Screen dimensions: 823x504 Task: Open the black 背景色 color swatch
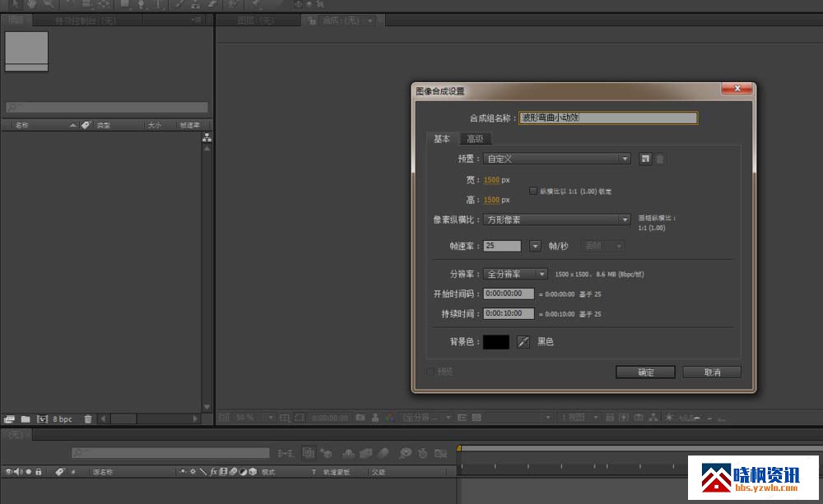coord(496,342)
